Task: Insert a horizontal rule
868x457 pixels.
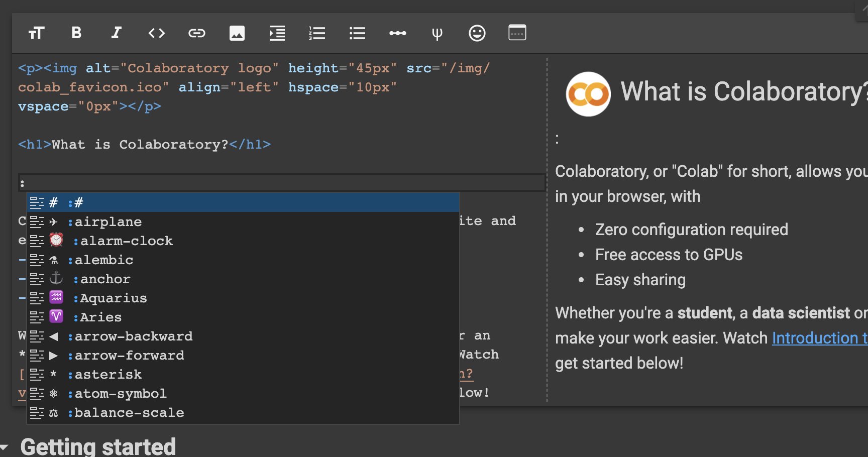Action: 397,33
